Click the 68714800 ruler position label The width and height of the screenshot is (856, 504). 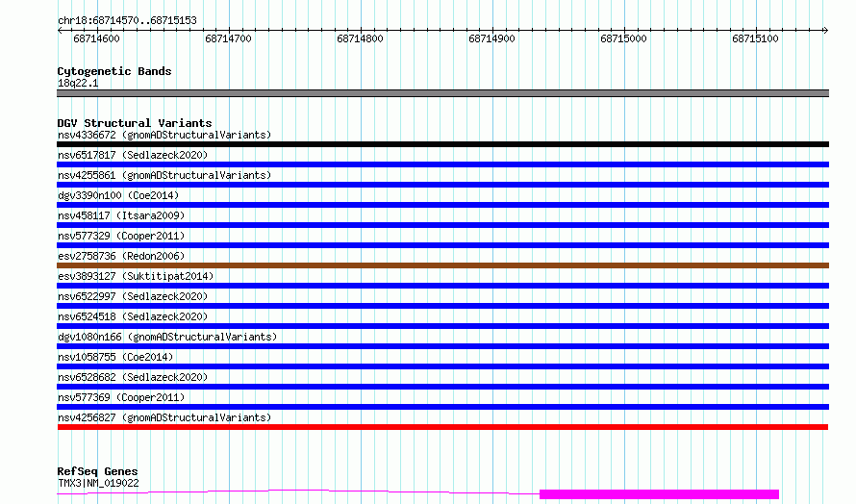tap(361, 38)
